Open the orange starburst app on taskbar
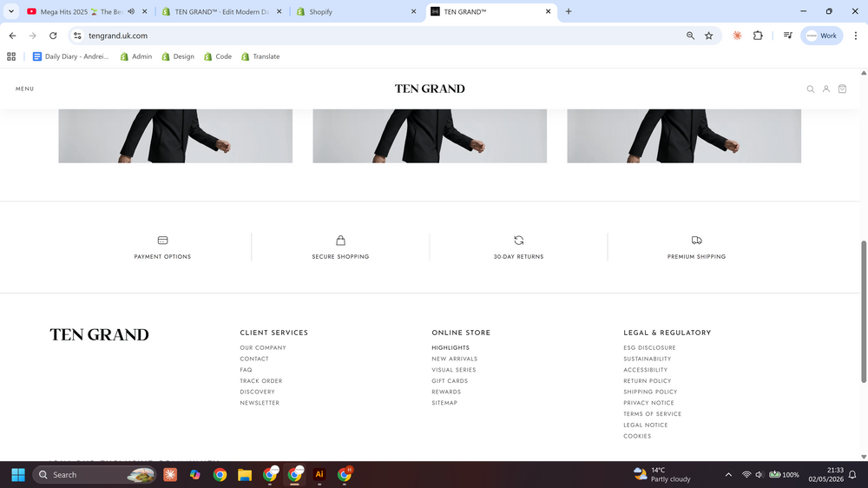This screenshot has width=868, height=488. coord(170,475)
